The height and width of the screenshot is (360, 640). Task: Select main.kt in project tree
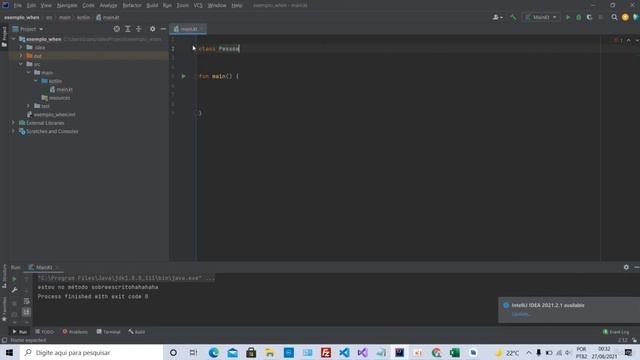(61, 89)
